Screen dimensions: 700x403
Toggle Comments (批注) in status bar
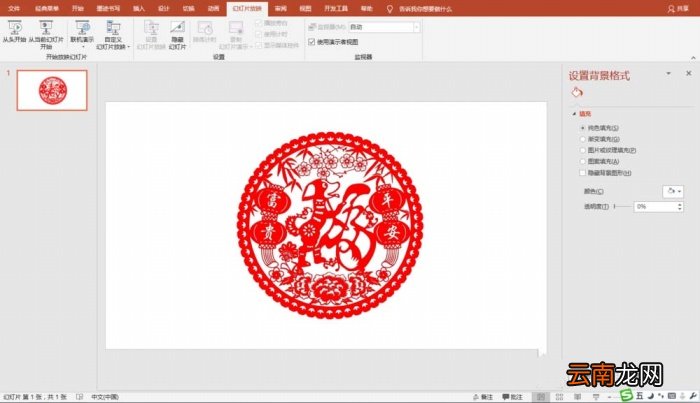pos(512,397)
